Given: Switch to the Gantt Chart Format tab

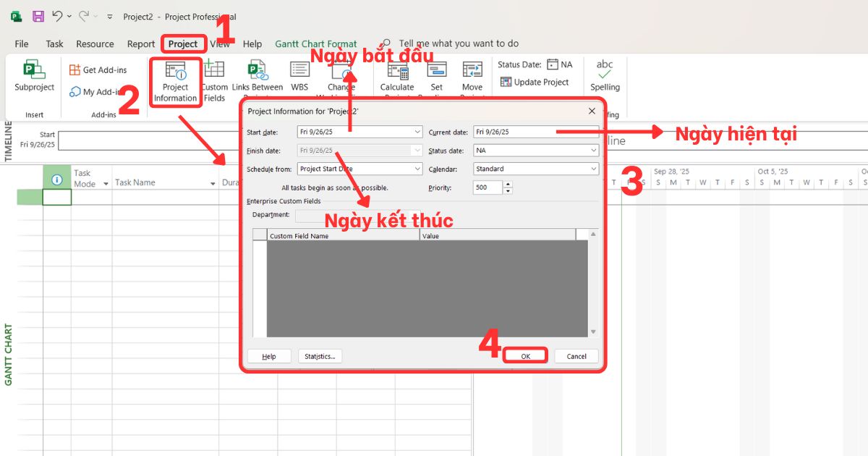Looking at the screenshot, I should tap(316, 43).
